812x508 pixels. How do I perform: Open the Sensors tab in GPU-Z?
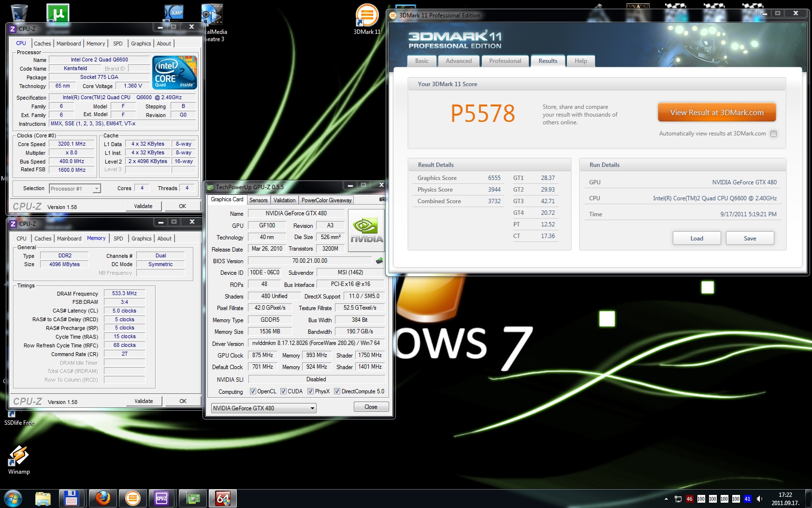click(x=259, y=200)
